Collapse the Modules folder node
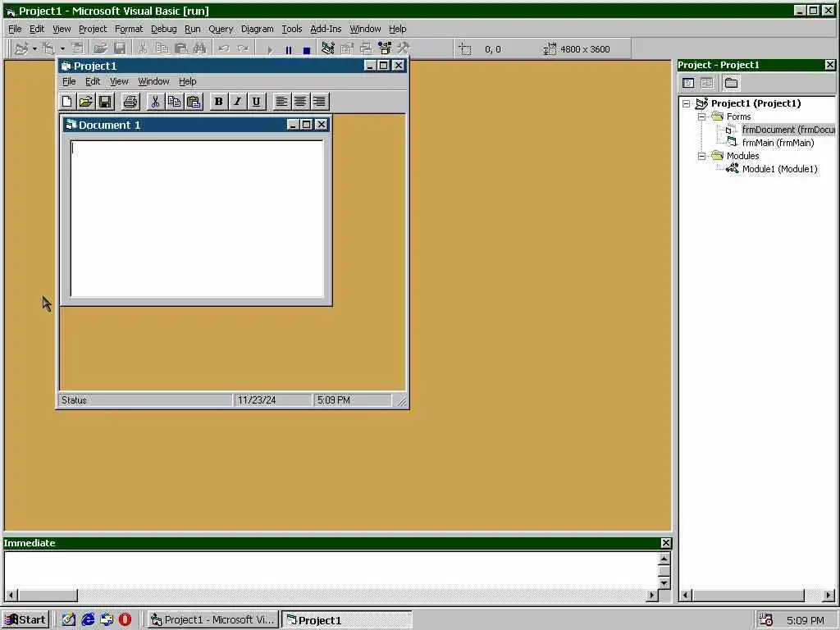The height and width of the screenshot is (630, 840). click(x=702, y=157)
